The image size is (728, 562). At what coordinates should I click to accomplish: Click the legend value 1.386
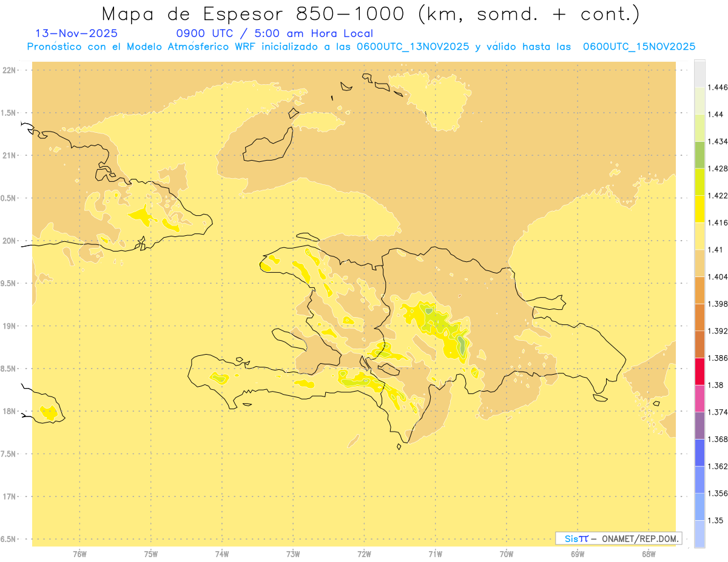coord(718,358)
